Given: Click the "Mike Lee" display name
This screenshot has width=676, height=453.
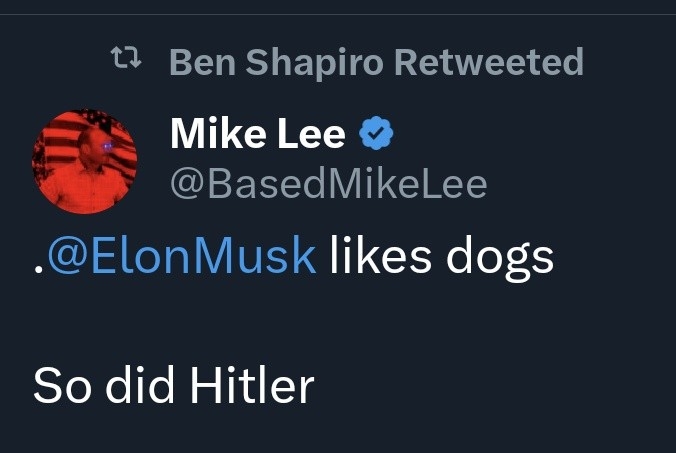Looking at the screenshot, I should 258,134.
